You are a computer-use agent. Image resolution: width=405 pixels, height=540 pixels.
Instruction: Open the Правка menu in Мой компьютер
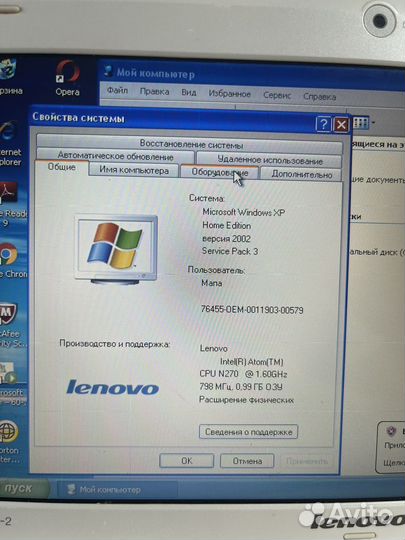[154, 92]
